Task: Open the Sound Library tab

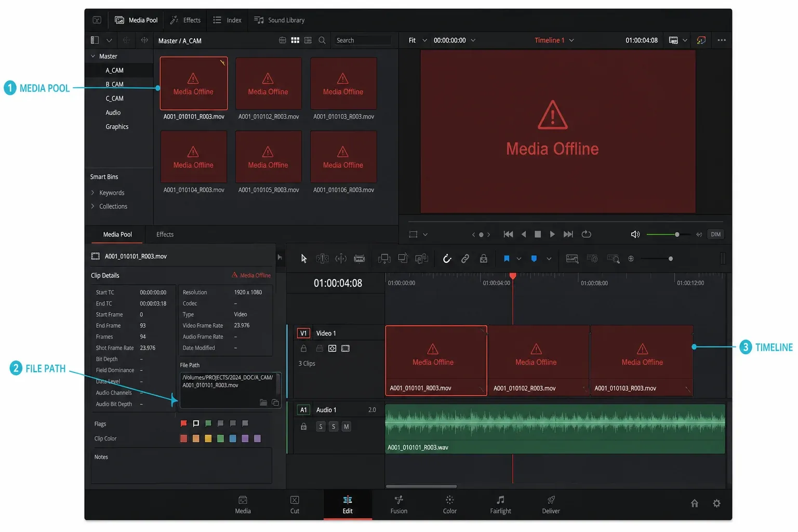Action: (280, 20)
